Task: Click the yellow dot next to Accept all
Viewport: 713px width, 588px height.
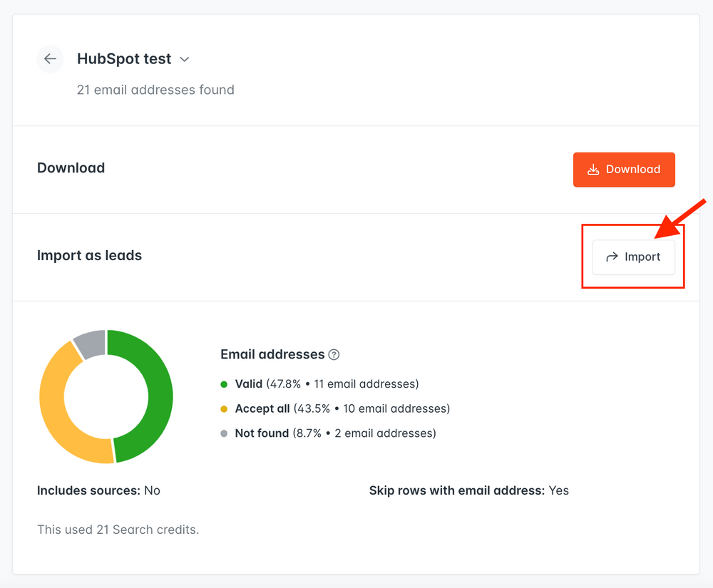Action: click(x=224, y=408)
